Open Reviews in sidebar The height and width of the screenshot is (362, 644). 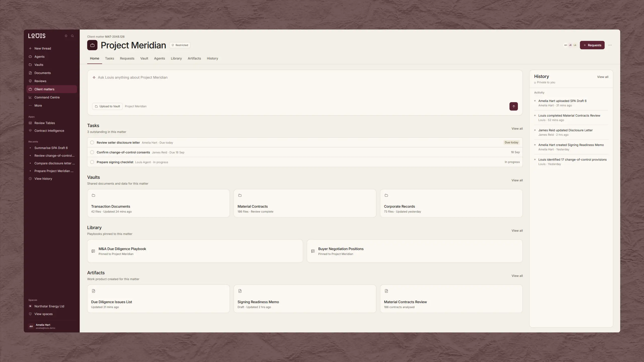tap(52, 81)
